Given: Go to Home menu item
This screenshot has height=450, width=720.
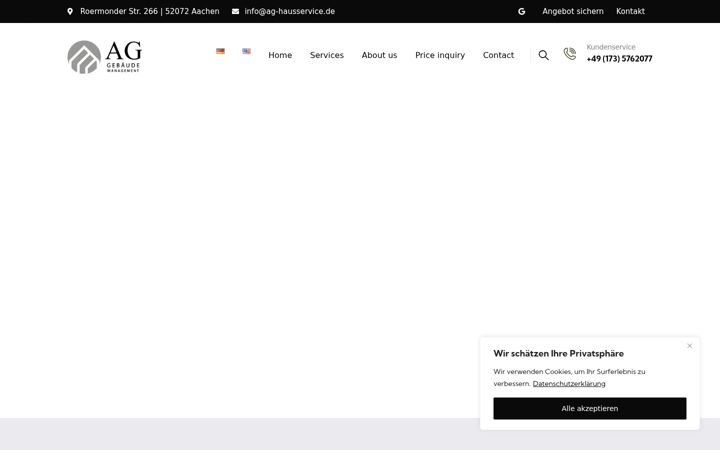Looking at the screenshot, I should coord(280,55).
